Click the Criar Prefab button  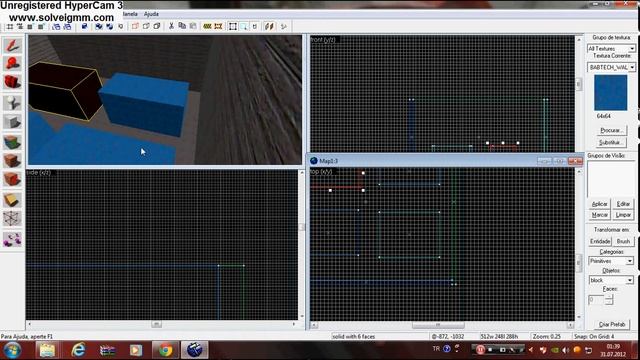click(x=611, y=324)
